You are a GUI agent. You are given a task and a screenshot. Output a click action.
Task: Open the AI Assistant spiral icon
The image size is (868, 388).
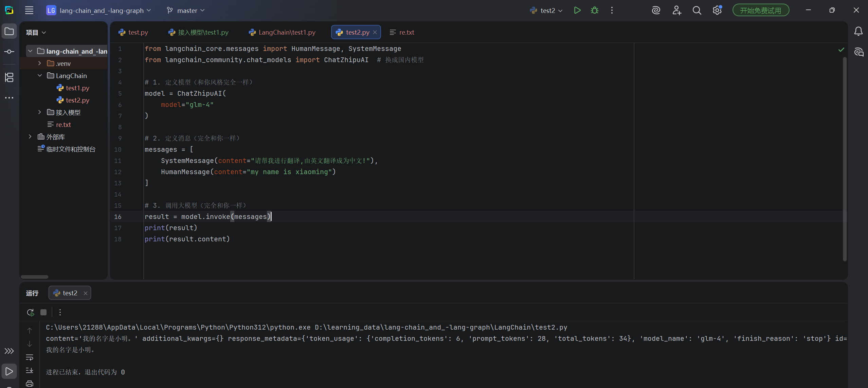[x=656, y=11]
